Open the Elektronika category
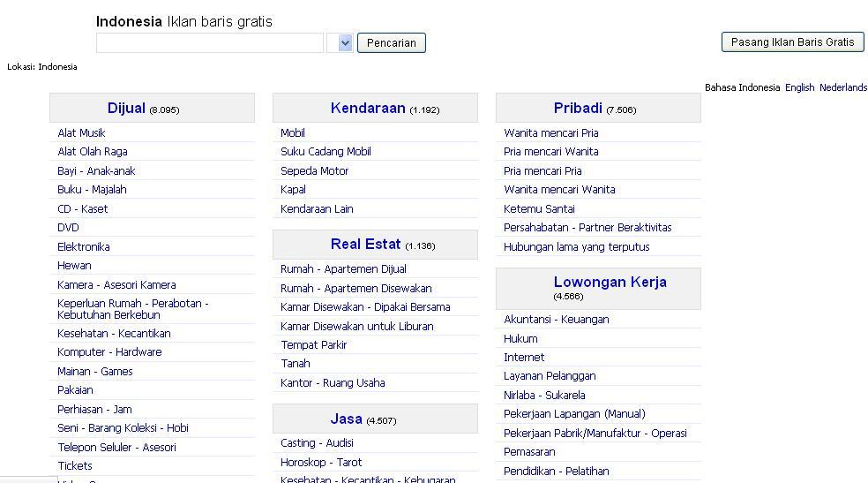Screen dimensions: 868x483 pyautogui.click(x=84, y=246)
